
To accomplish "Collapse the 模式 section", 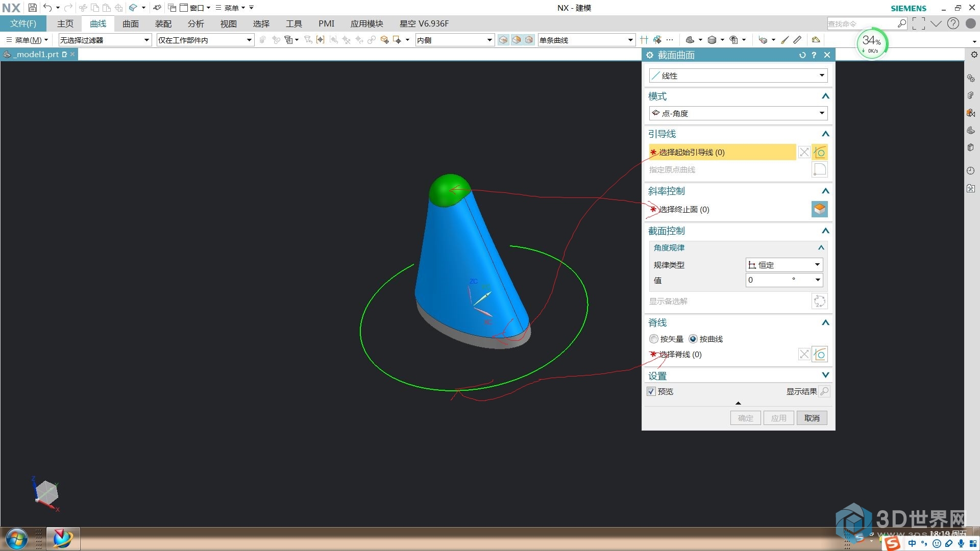I will click(x=825, y=96).
